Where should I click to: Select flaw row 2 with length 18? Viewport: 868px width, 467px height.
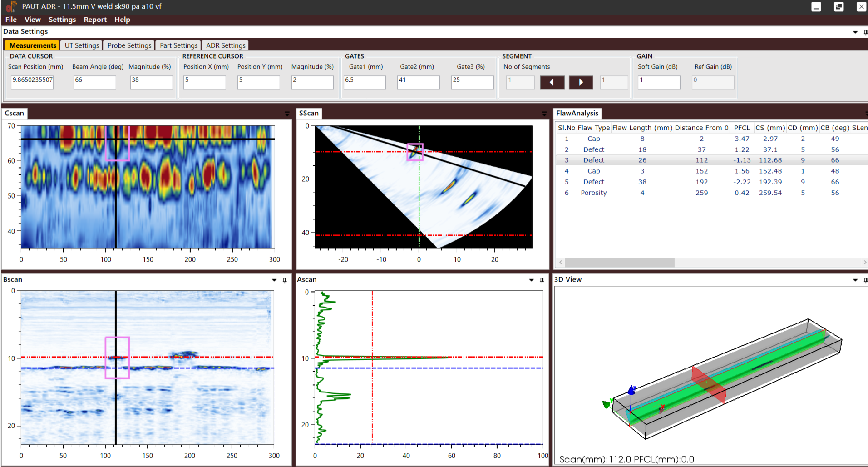click(712, 149)
